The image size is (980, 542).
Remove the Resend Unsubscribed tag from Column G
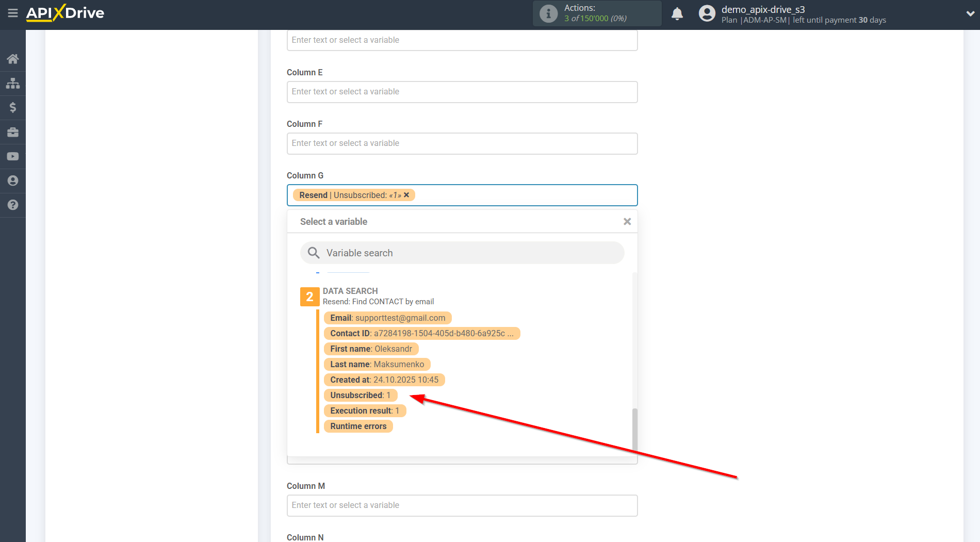click(406, 195)
